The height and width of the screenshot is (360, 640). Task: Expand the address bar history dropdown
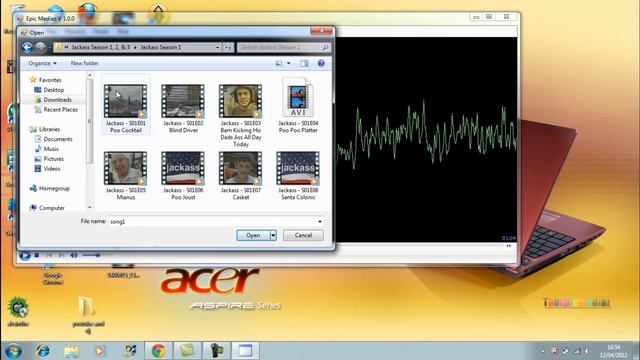(x=218, y=48)
